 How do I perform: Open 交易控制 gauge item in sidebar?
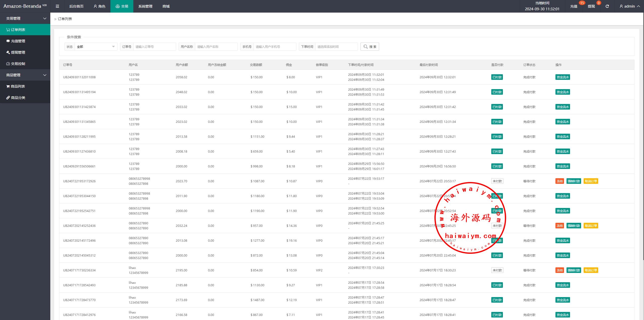(x=18, y=64)
